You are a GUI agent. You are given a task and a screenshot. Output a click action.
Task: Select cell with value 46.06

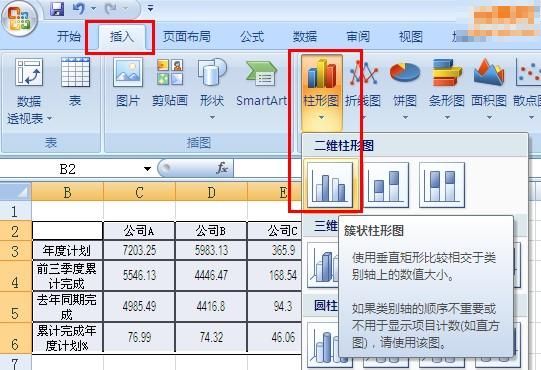[x=275, y=338]
